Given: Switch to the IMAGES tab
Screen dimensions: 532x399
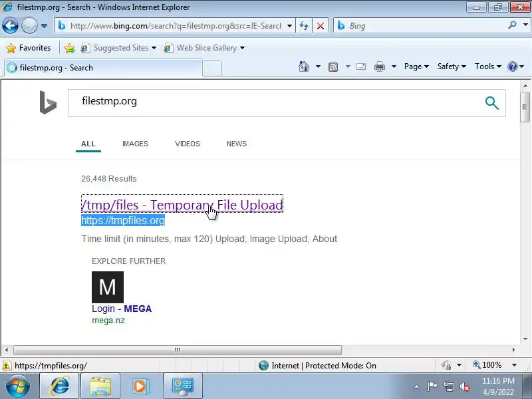Looking at the screenshot, I should (x=135, y=144).
